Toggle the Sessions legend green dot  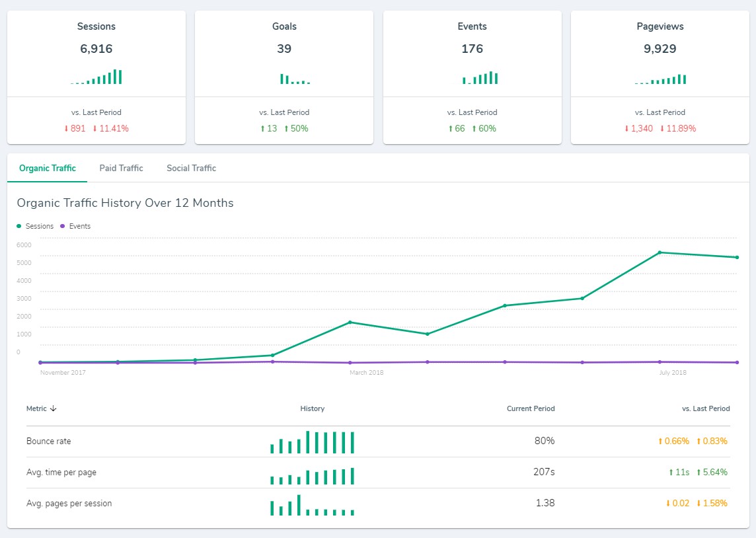coord(19,226)
